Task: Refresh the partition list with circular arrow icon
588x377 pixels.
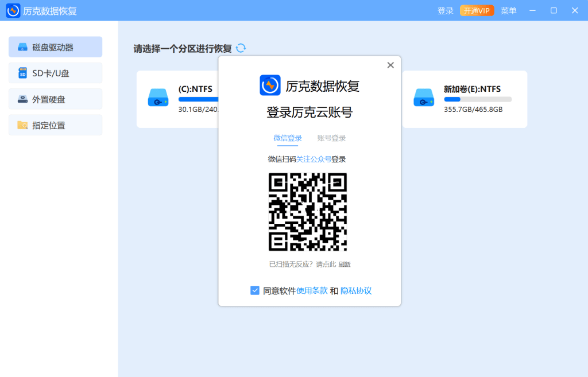Action: coord(241,48)
